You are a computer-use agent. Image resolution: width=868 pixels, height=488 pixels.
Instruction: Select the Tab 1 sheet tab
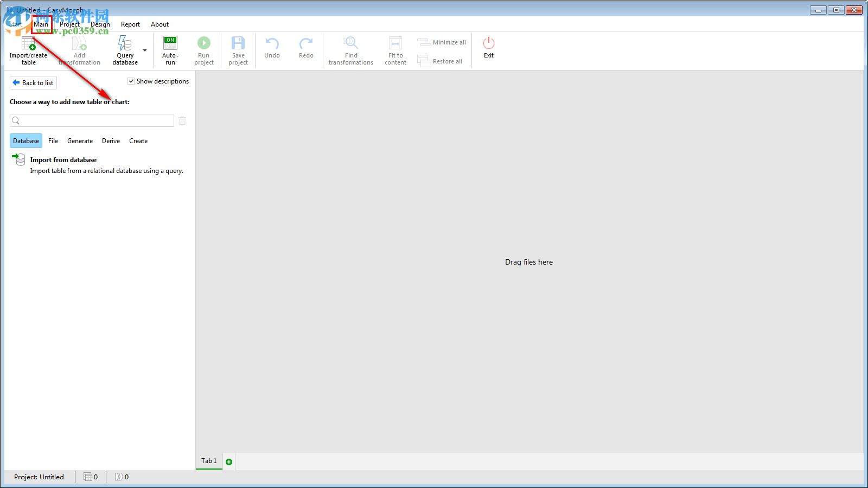pyautogui.click(x=209, y=461)
